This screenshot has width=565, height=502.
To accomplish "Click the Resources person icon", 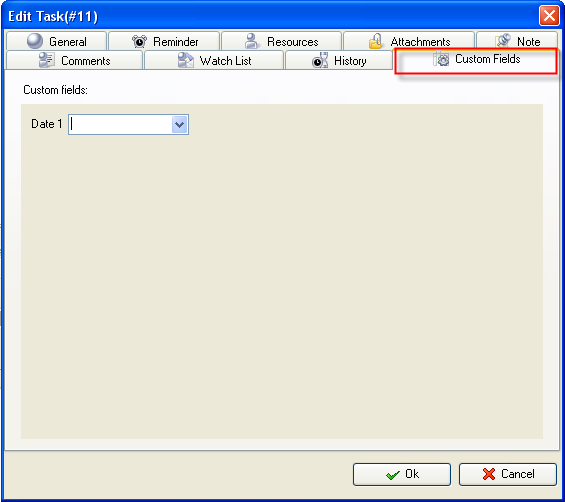I will click(251, 41).
